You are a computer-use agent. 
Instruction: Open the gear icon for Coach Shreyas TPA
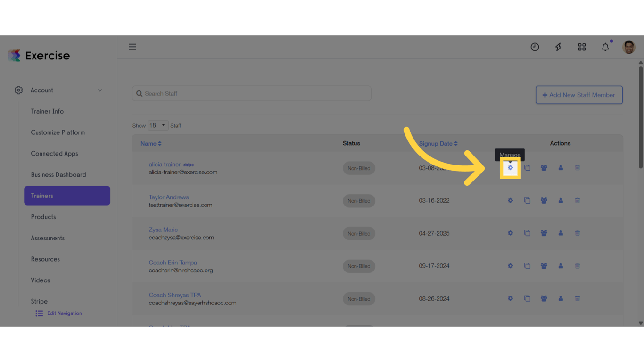(510, 298)
